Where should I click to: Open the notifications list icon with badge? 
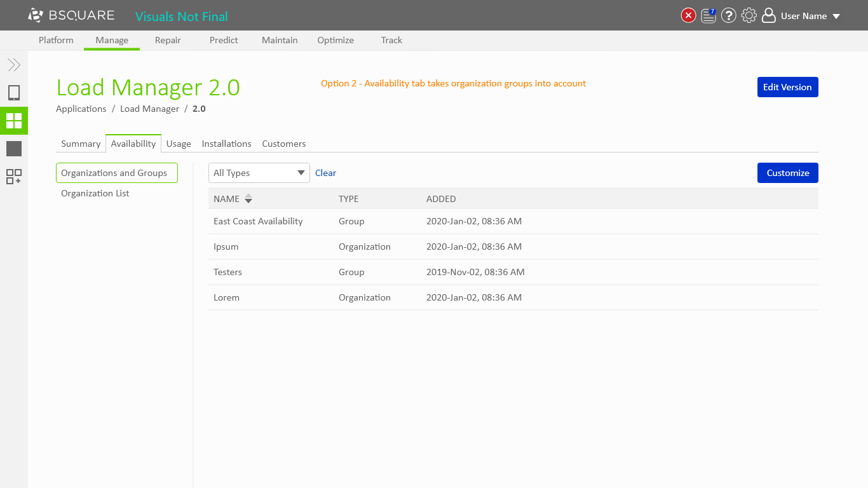coord(709,16)
